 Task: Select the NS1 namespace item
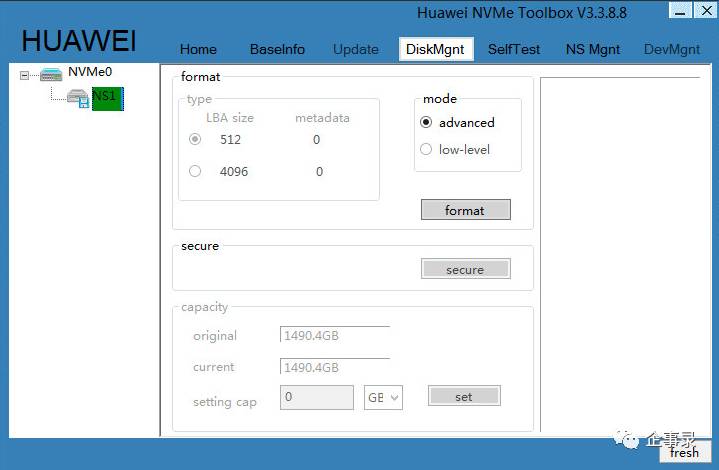(108, 99)
